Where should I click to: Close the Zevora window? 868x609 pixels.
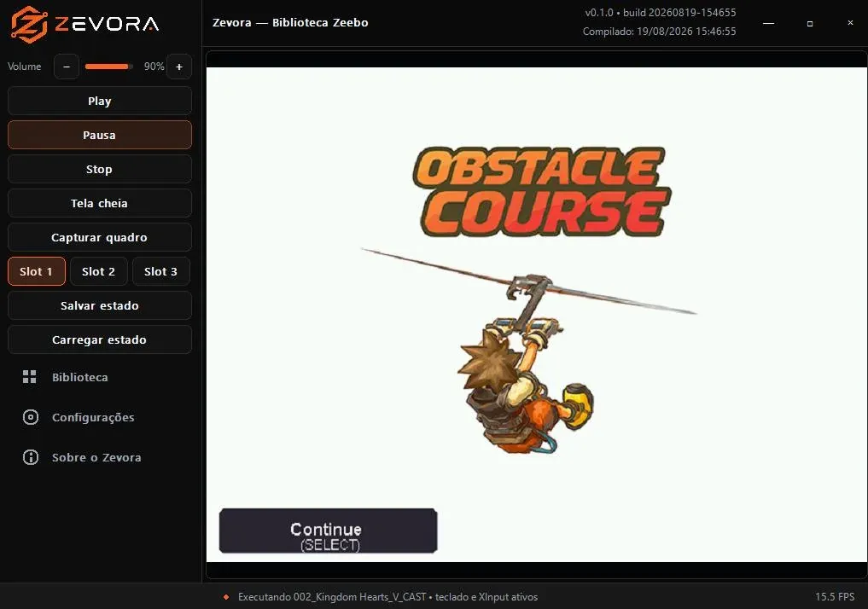pos(850,23)
